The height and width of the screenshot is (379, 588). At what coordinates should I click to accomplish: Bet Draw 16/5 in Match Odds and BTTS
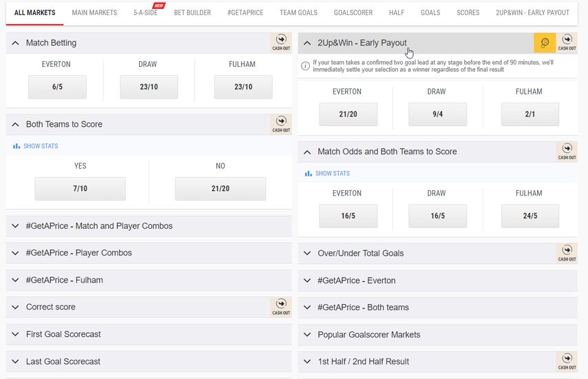[x=438, y=216]
